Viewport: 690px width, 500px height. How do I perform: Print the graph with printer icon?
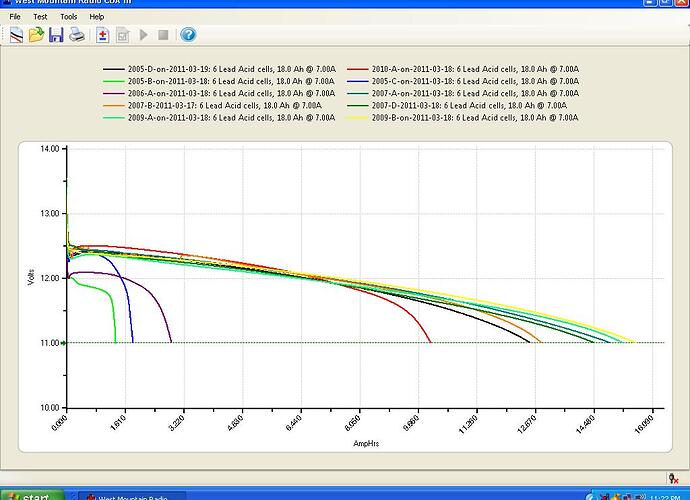pyautogui.click(x=77, y=35)
